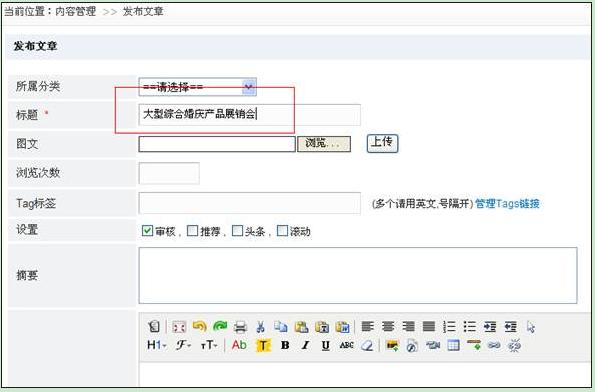The height and width of the screenshot is (392, 595).
Task: Click 发布文章 in the breadcrumb
Action: [143, 11]
